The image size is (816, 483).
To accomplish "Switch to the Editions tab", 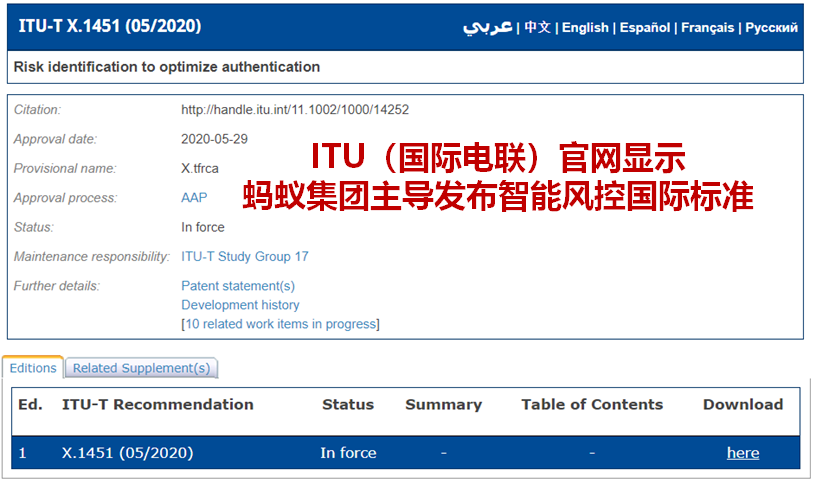I will 33,368.
